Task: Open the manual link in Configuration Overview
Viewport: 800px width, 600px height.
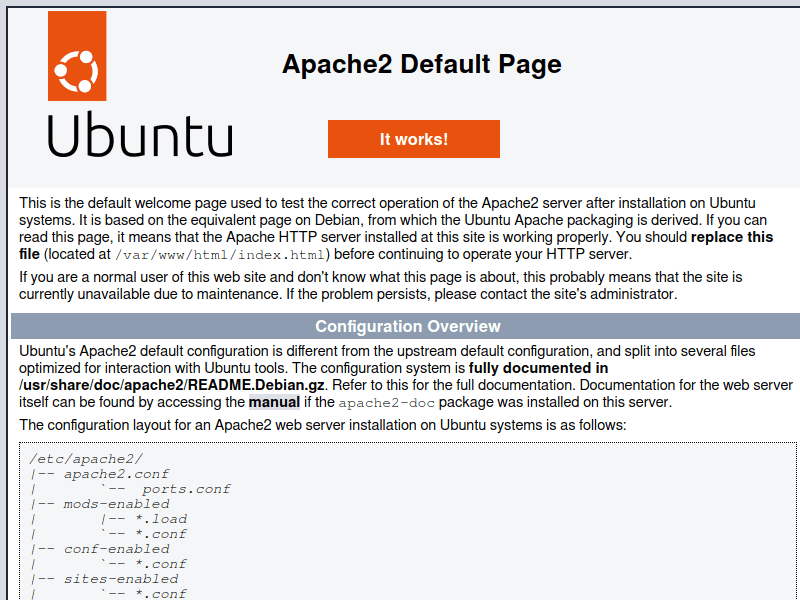Action: click(274, 402)
